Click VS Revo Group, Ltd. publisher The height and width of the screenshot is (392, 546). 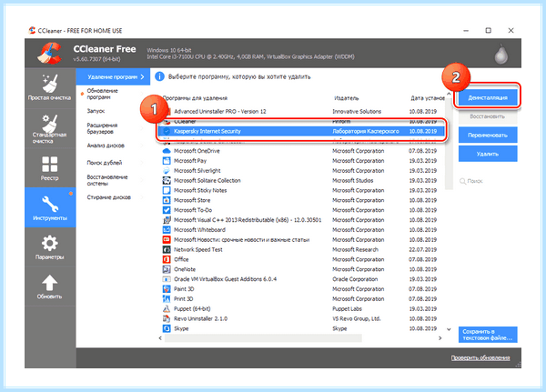[x=356, y=318]
